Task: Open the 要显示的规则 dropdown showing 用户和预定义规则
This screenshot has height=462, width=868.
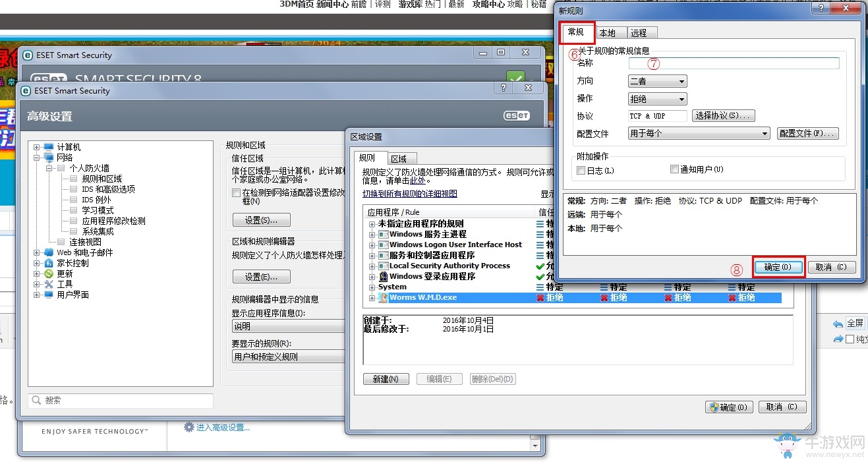Action: point(288,357)
